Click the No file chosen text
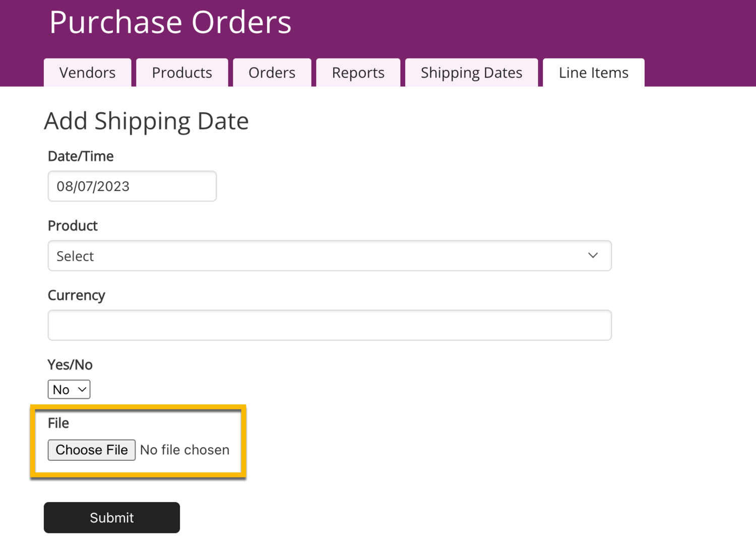756x557 pixels. pos(184,450)
